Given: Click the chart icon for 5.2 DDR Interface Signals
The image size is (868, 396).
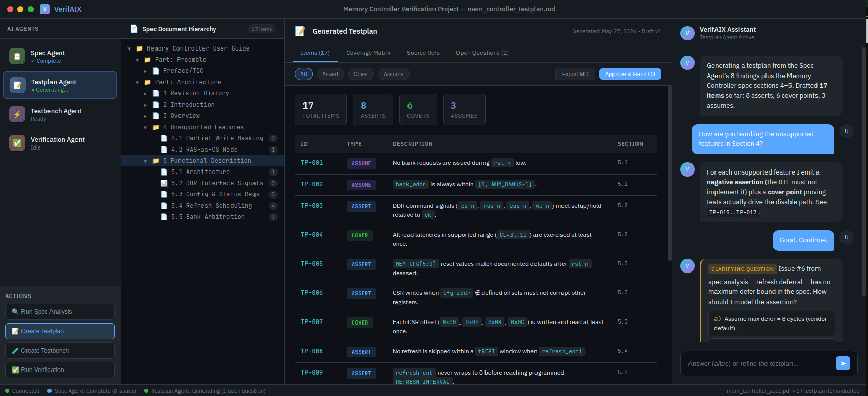Looking at the screenshot, I should coord(164,183).
